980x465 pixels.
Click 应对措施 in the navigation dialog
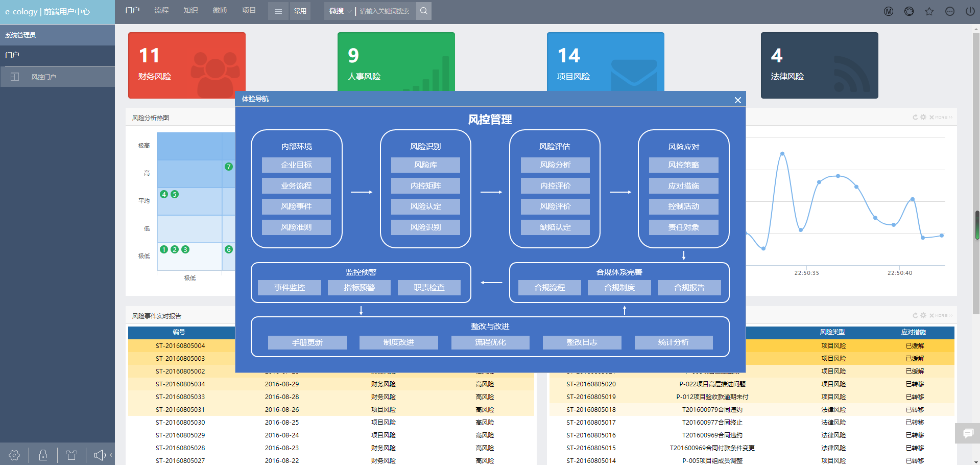[684, 186]
